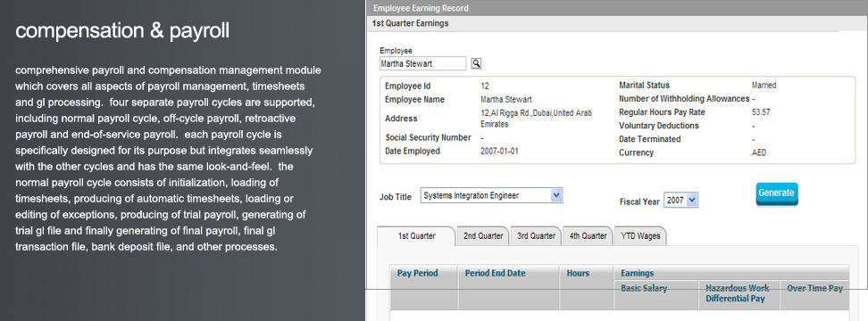
Task: Select the 3rd Quarter tab
Action: (x=536, y=236)
